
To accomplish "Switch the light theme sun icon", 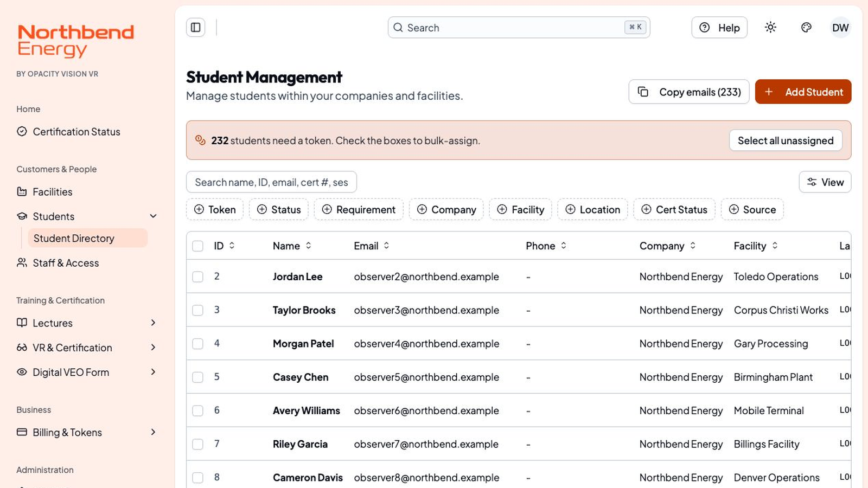I will pyautogui.click(x=770, y=28).
